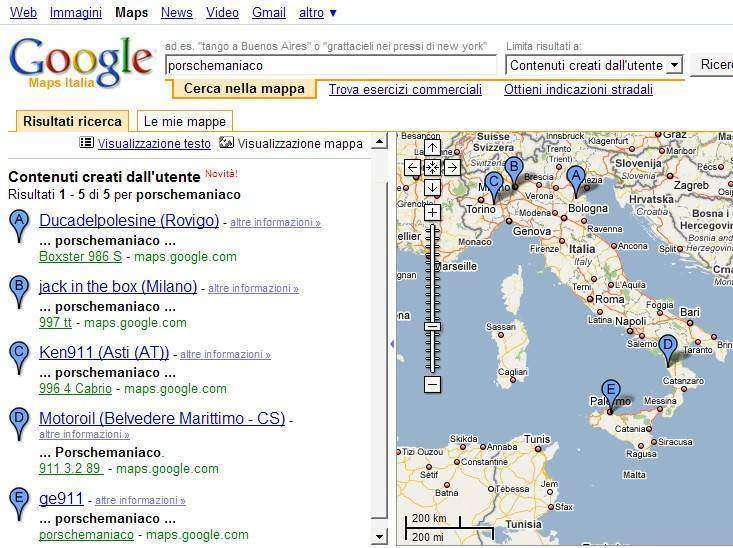Go to the Web link in top bar
Viewport: 733px width, 548px height.
23,13
